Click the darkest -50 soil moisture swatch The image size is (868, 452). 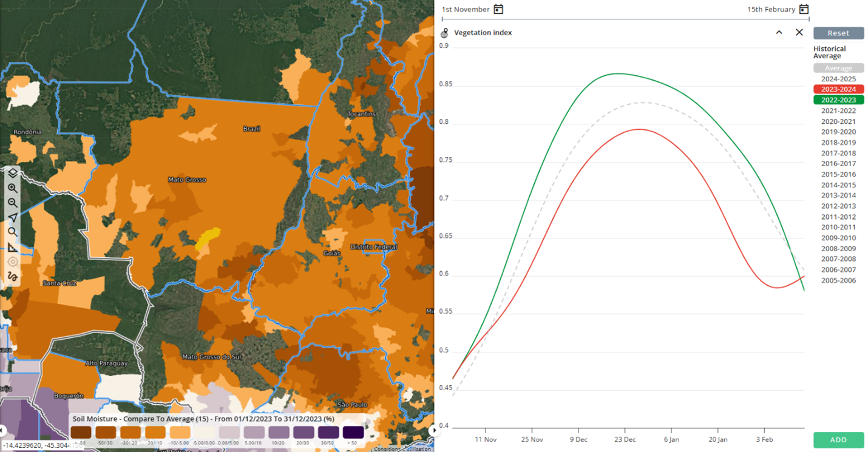pos(80,431)
